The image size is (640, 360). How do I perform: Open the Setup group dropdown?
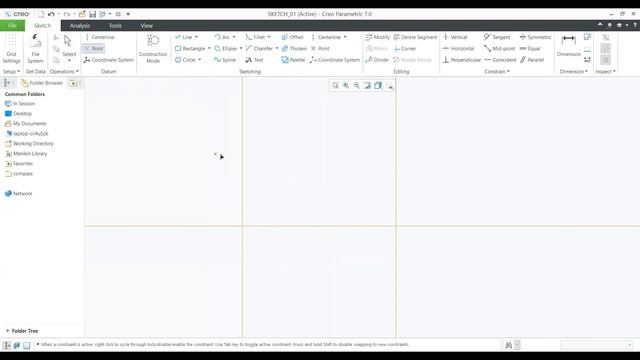click(x=11, y=71)
